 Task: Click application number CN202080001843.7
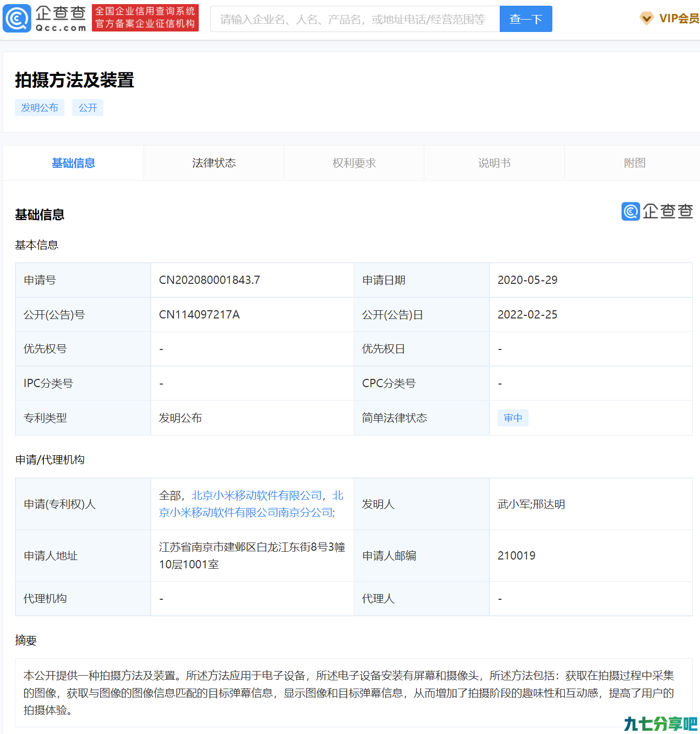pos(210,280)
